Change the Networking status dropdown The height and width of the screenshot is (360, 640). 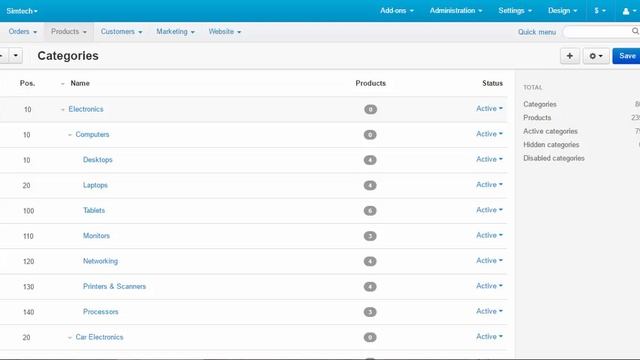point(489,260)
